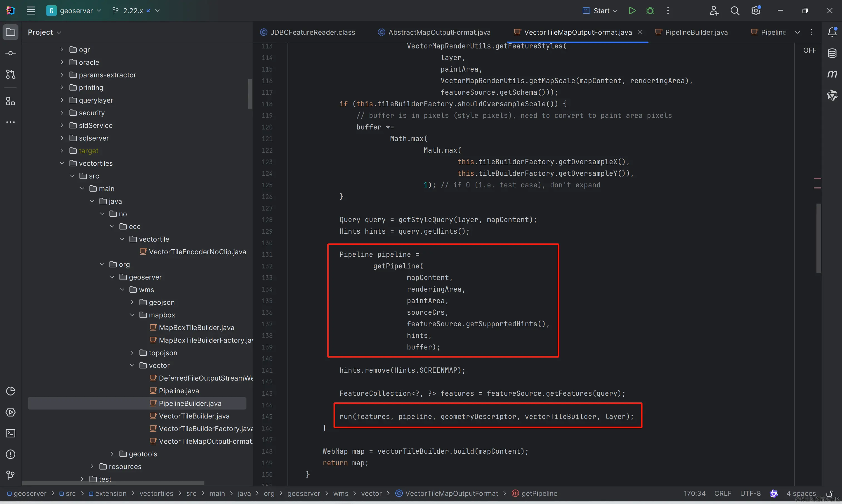
Task: Open the Services tool window icon
Action: [11, 412]
